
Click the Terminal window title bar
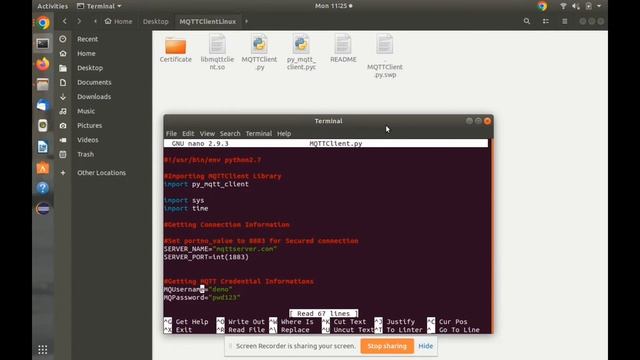(328, 121)
